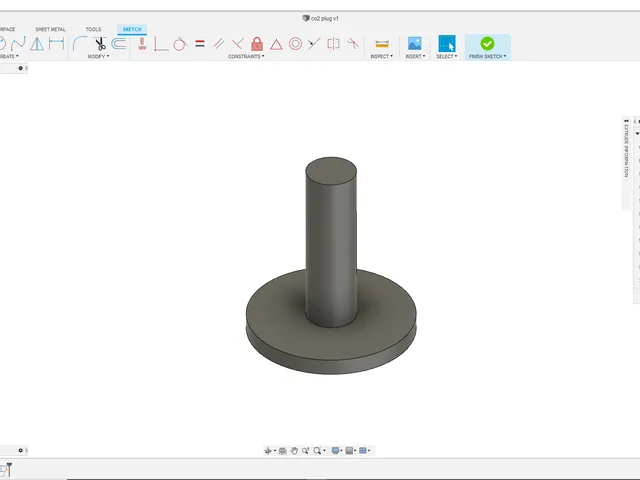
Task: Select the Pan hand tool
Action: coord(294,451)
